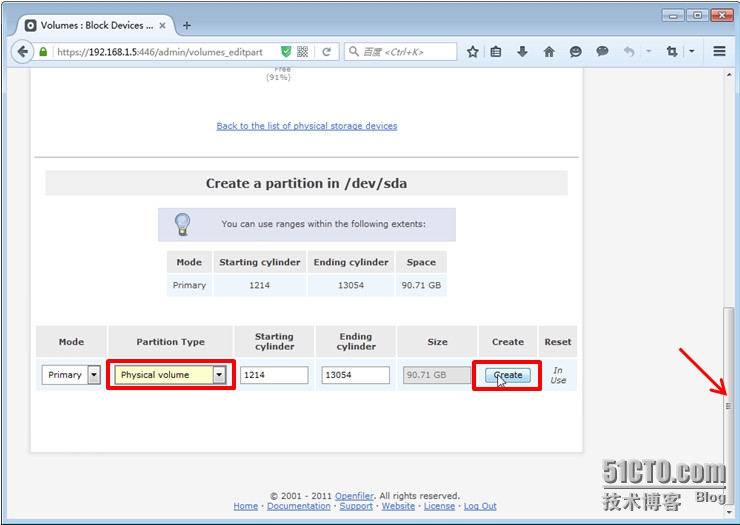Click the Create button
This screenshot has height=525, width=740.
[508, 375]
